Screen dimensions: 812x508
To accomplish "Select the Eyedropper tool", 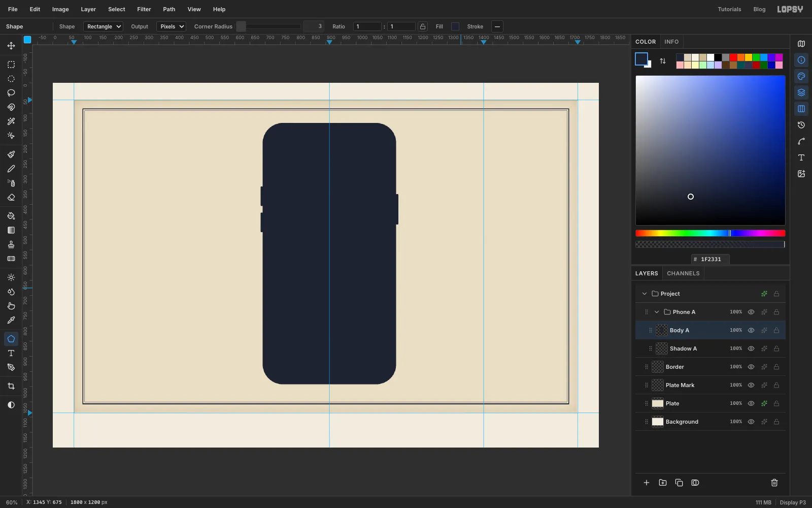I will tap(11, 320).
